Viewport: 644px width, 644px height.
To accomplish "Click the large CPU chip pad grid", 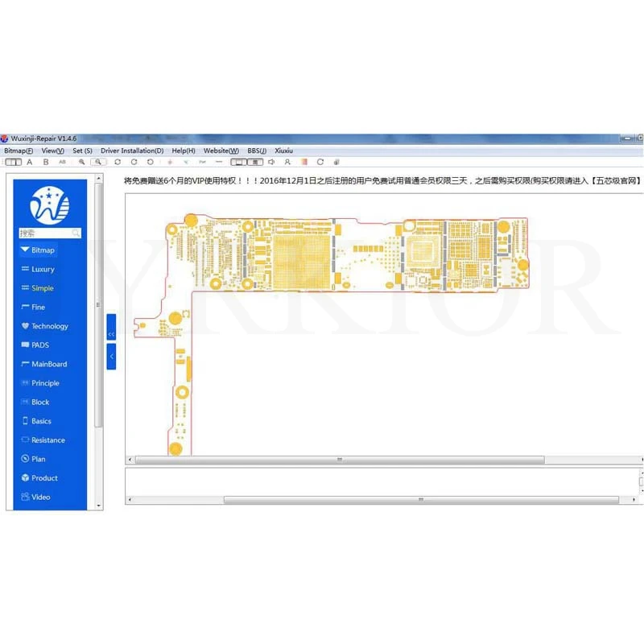I will (x=303, y=261).
